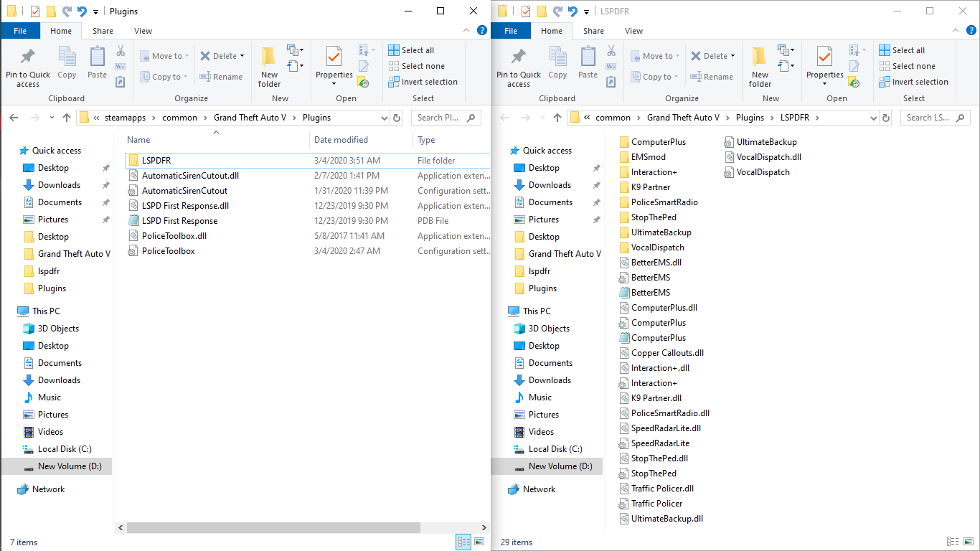
Task: Click Invert selection in the LSPDFR window
Action: coord(913,82)
